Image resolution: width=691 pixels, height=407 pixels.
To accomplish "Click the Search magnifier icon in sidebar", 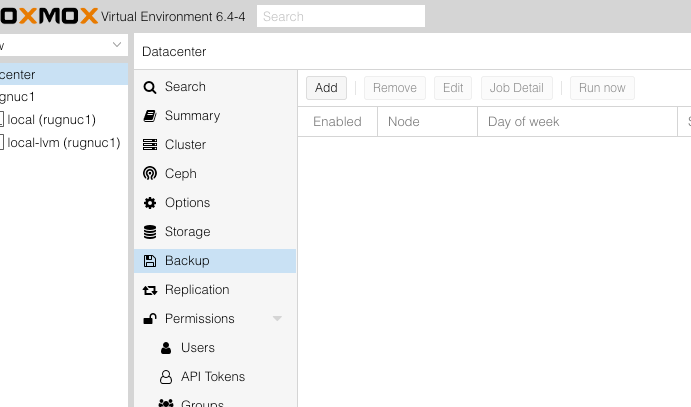I will tap(150, 87).
